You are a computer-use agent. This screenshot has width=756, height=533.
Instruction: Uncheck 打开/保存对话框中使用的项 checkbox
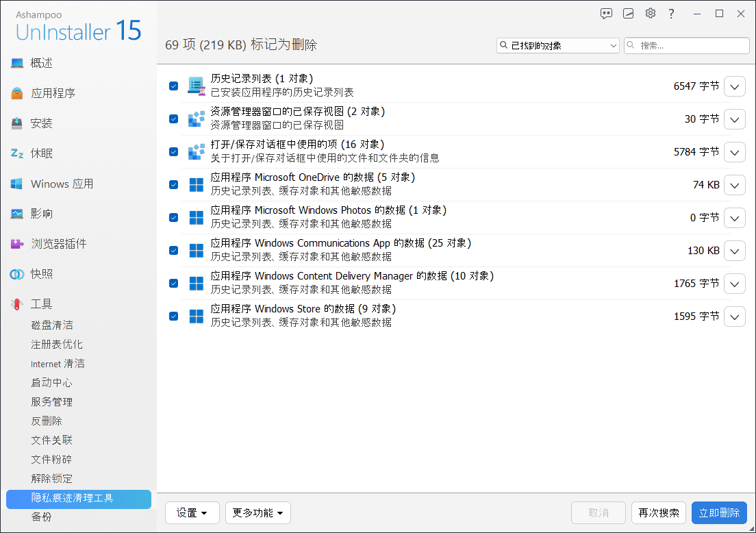(173, 151)
